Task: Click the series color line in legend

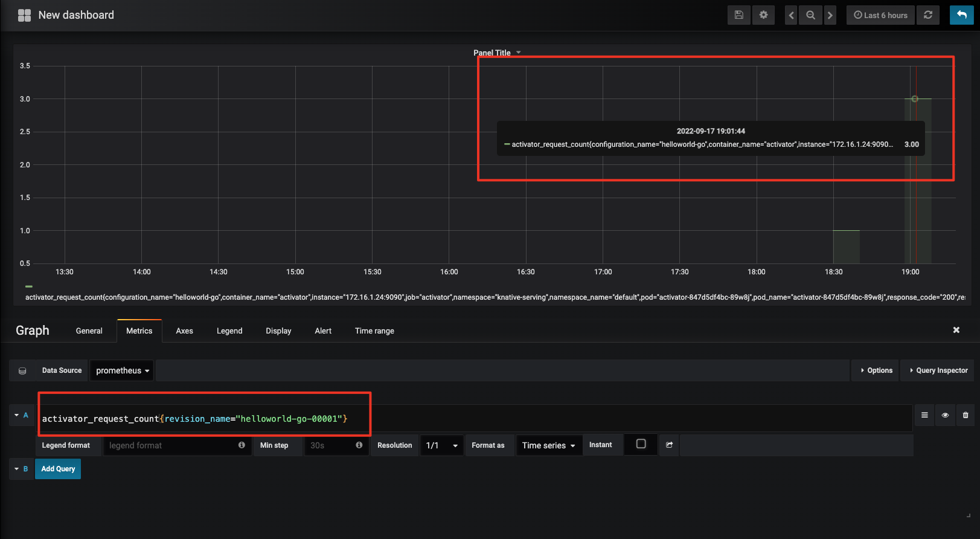Action: (29, 286)
